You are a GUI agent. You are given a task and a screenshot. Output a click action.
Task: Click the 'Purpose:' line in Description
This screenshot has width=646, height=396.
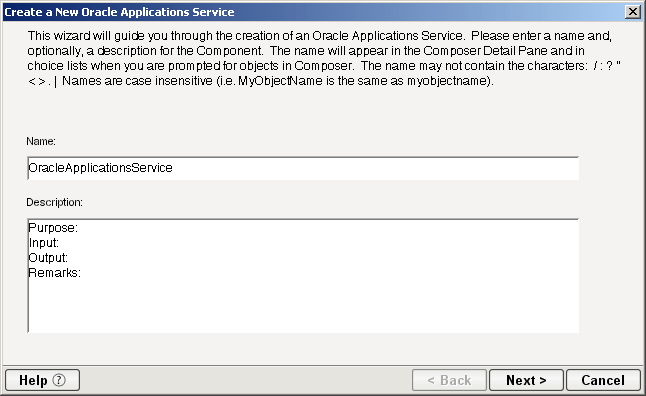tap(53, 228)
